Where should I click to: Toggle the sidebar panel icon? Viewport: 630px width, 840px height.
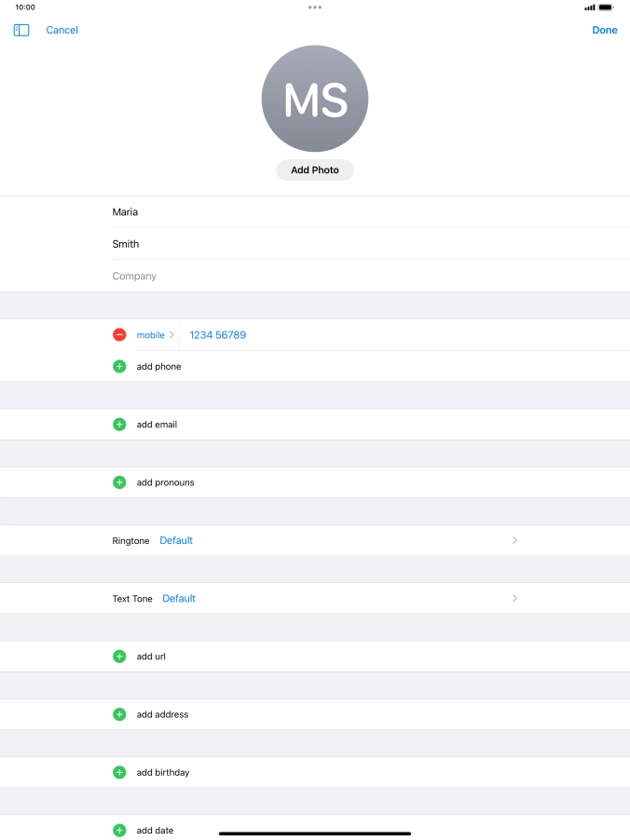pyautogui.click(x=21, y=30)
